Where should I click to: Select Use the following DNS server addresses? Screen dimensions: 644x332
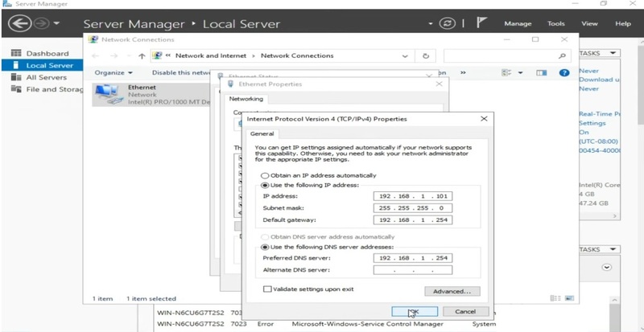(328, 247)
